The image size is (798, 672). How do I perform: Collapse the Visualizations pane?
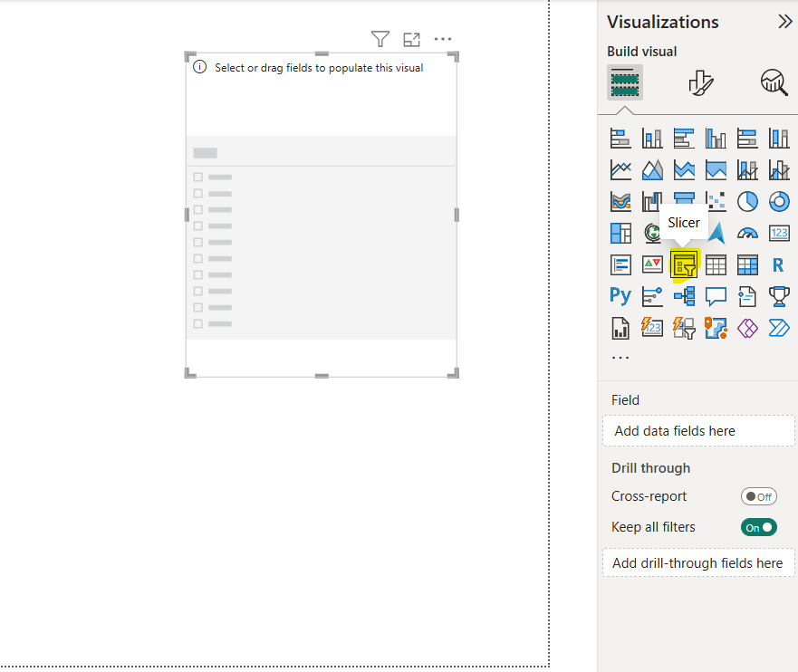[x=784, y=22]
